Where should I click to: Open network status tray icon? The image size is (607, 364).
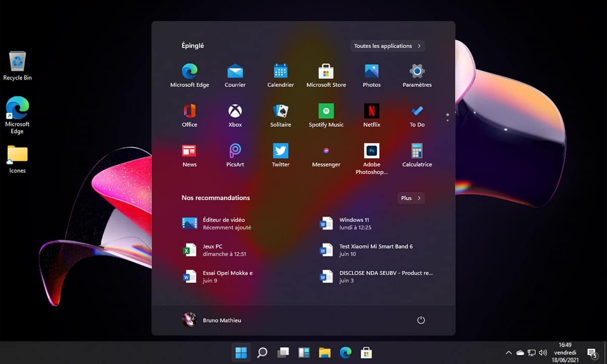[x=532, y=353]
